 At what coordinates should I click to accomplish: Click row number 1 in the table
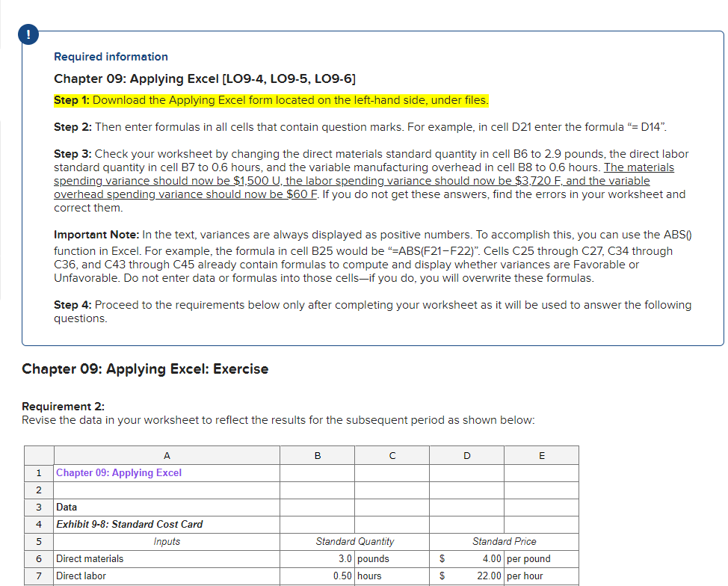click(38, 472)
